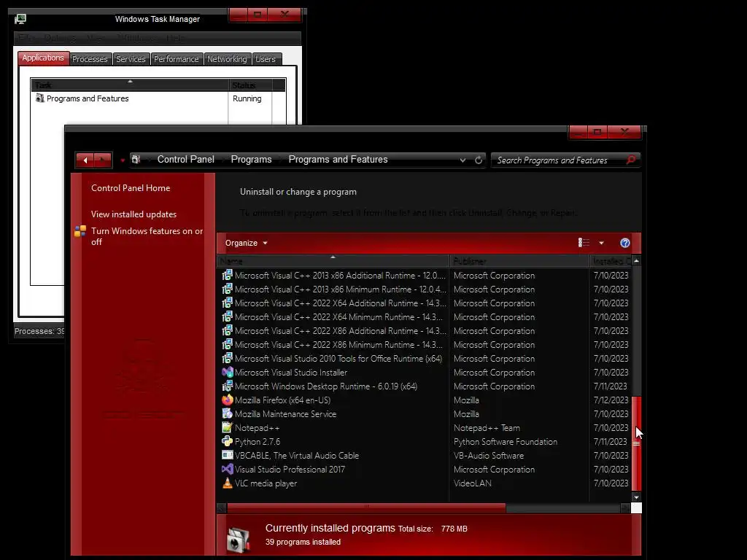Click the scroll down arrow of program list
Viewport: 747px width, 560px height.
(636, 497)
